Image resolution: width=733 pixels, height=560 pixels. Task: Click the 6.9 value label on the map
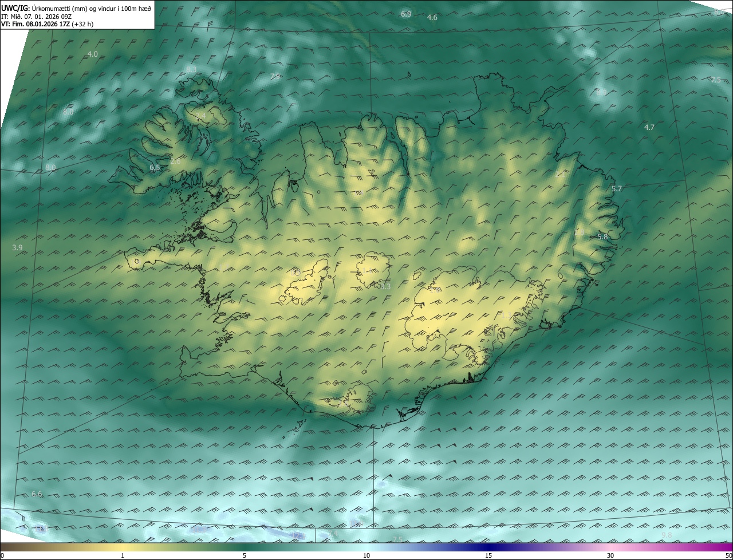coord(406,14)
